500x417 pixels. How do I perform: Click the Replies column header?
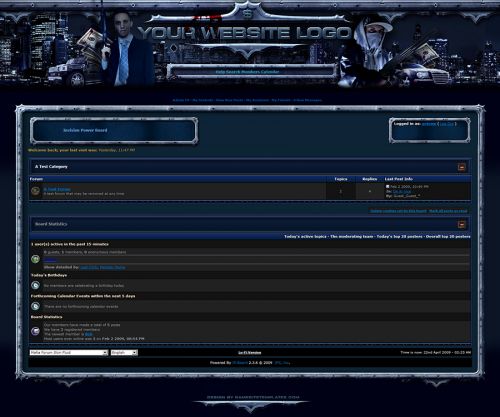pyautogui.click(x=370, y=179)
